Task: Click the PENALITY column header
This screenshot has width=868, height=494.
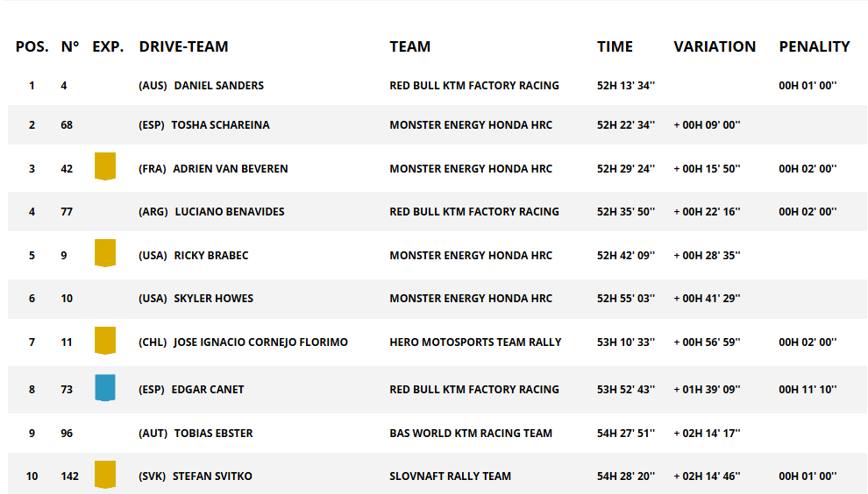Action: pyautogui.click(x=815, y=46)
